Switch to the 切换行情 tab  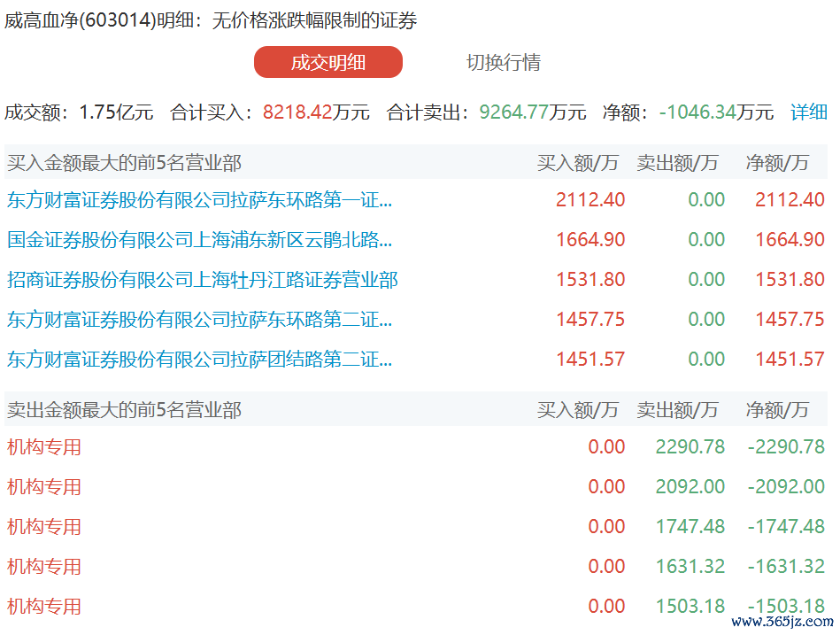[503, 63]
